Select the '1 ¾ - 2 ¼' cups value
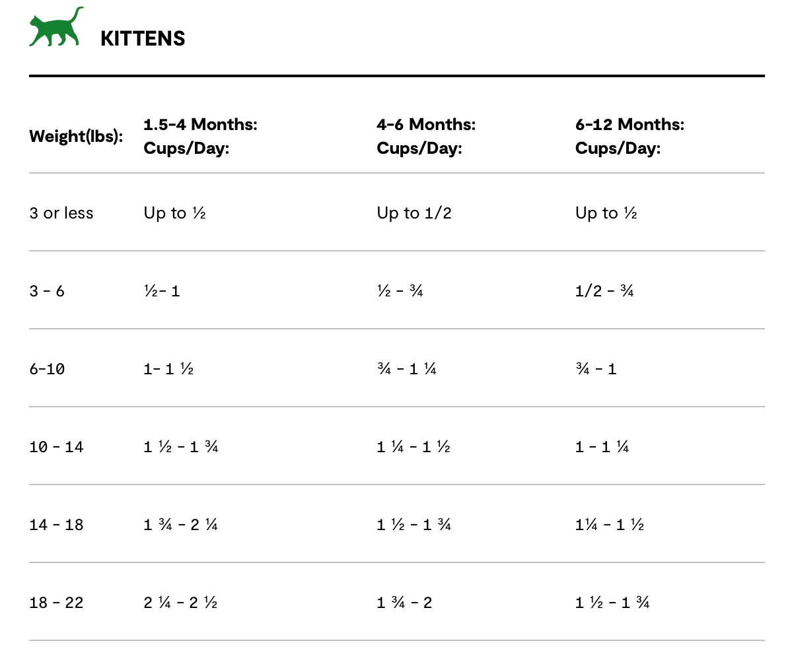The height and width of the screenshot is (672, 790). click(181, 525)
